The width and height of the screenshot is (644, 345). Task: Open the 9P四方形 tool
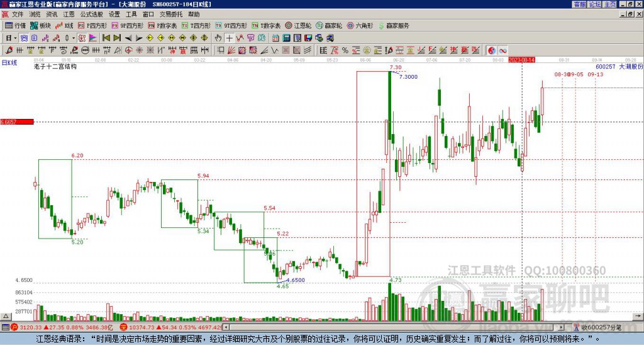coord(127,25)
